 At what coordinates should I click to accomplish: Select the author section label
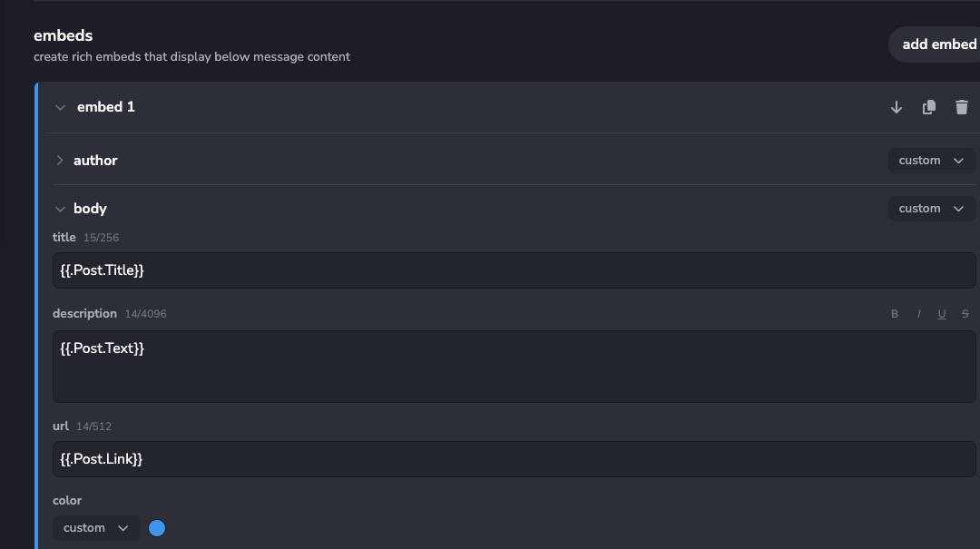pyautogui.click(x=95, y=160)
